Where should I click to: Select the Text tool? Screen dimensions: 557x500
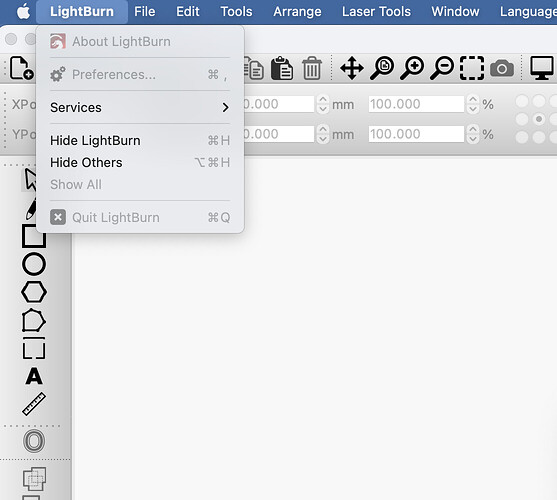tap(34, 376)
